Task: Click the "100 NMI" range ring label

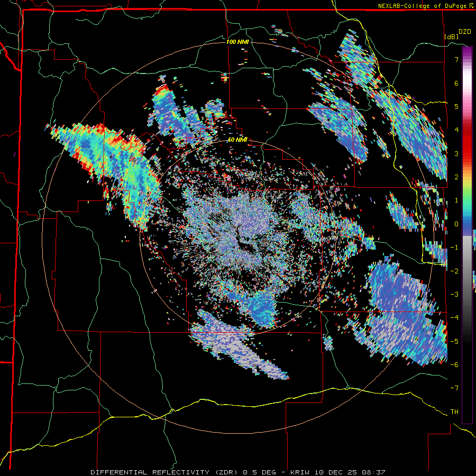Action: tap(237, 42)
